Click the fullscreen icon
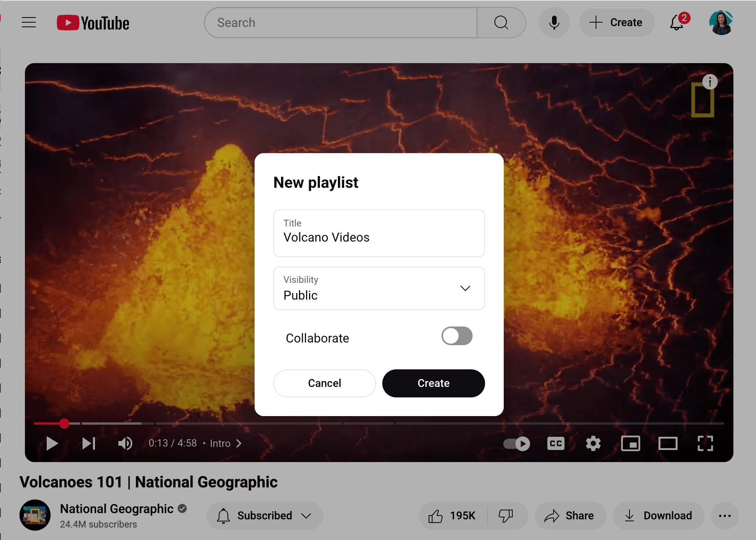The image size is (756, 540). tap(705, 443)
